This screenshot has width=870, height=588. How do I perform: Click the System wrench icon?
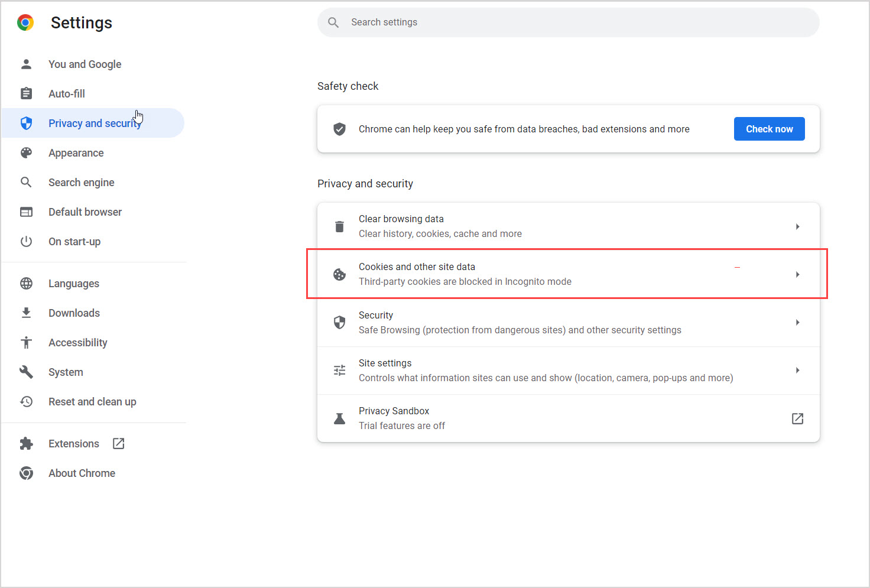[26, 372]
